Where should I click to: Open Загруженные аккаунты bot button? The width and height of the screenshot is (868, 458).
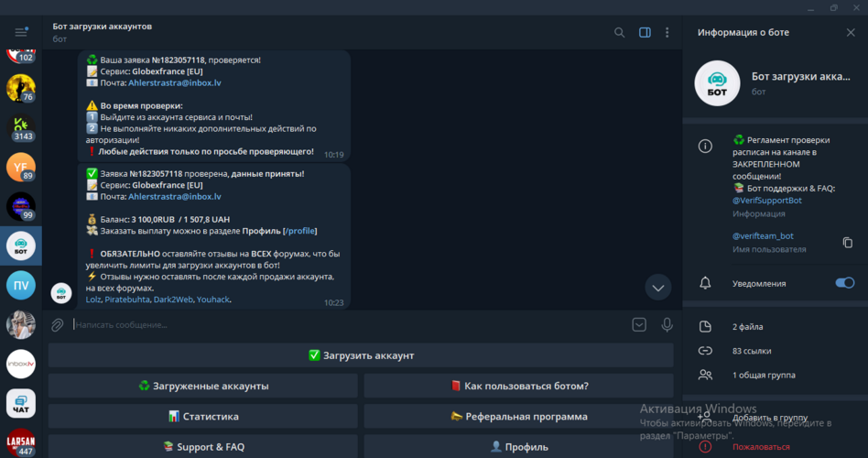(x=203, y=386)
